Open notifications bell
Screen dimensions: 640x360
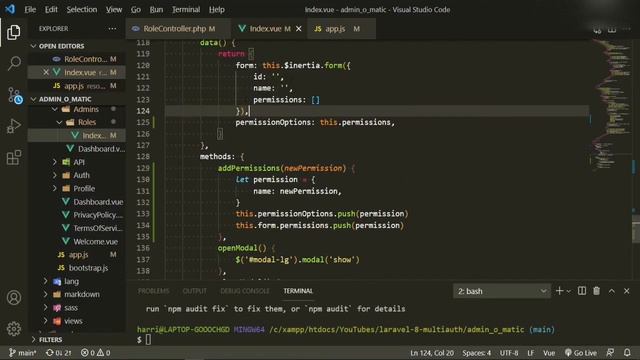point(627,353)
